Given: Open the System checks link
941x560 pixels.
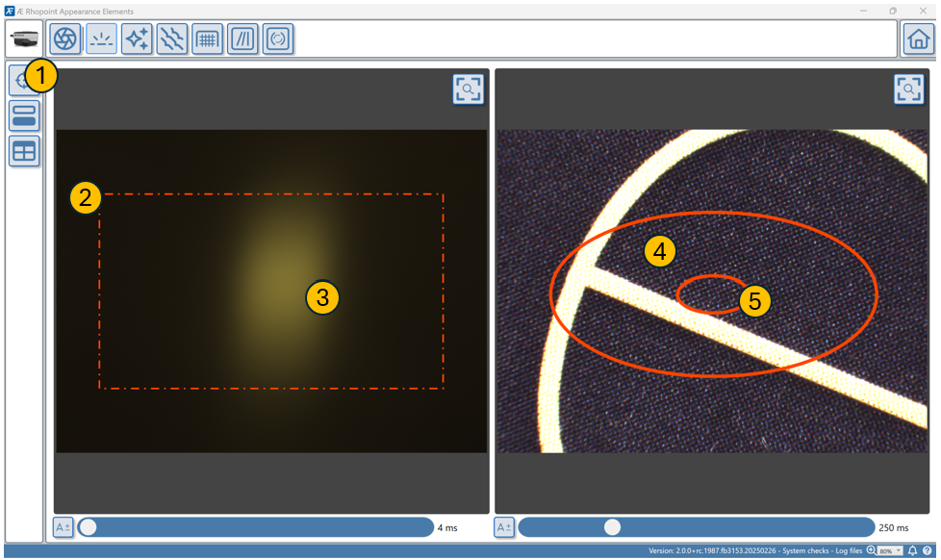Looking at the screenshot, I should [808, 551].
